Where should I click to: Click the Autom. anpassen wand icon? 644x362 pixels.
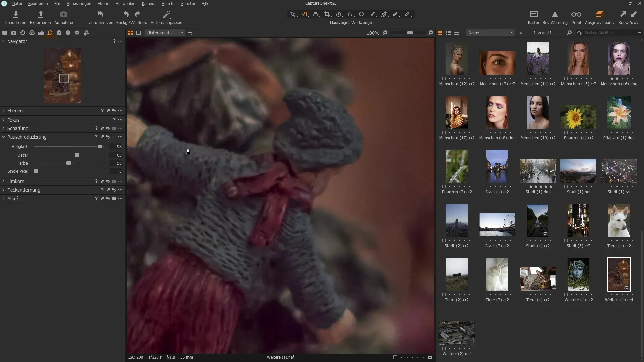click(166, 14)
